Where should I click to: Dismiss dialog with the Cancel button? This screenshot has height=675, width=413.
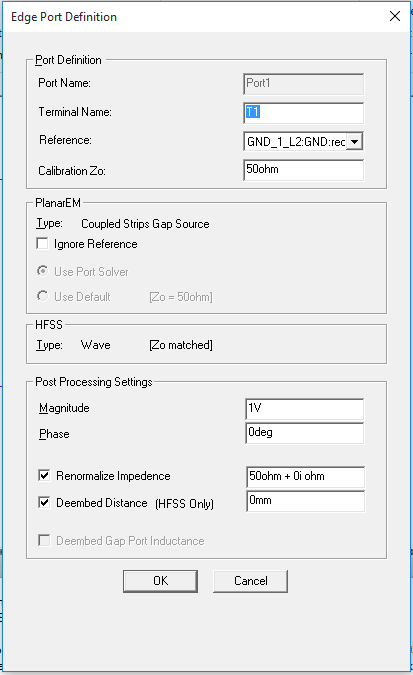[250, 581]
